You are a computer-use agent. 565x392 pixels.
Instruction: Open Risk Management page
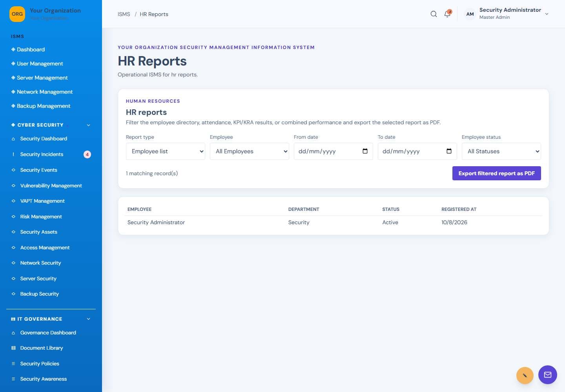(41, 217)
